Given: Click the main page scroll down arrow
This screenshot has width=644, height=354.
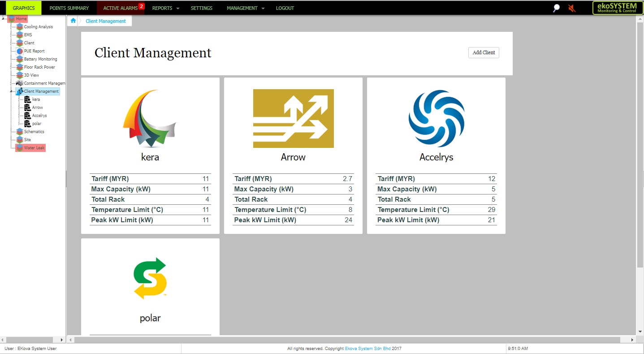Looking at the screenshot, I should pyautogui.click(x=640, y=332).
